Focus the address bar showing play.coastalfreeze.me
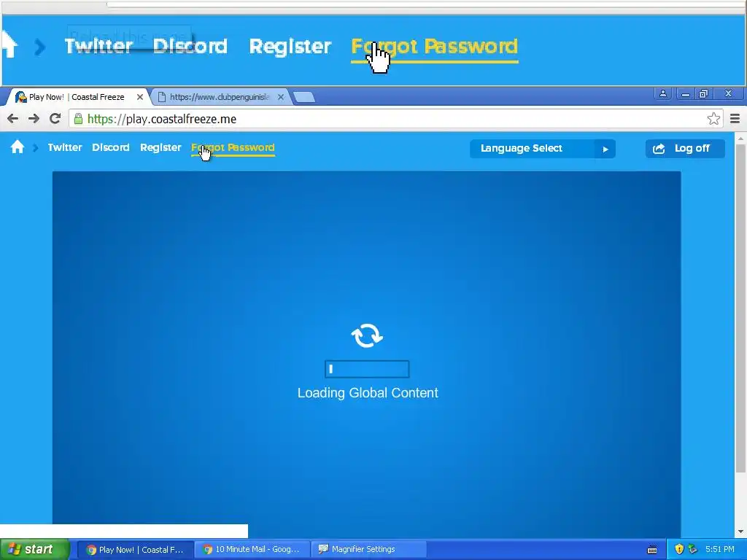Screen dimensions: 747x560 tap(396, 119)
